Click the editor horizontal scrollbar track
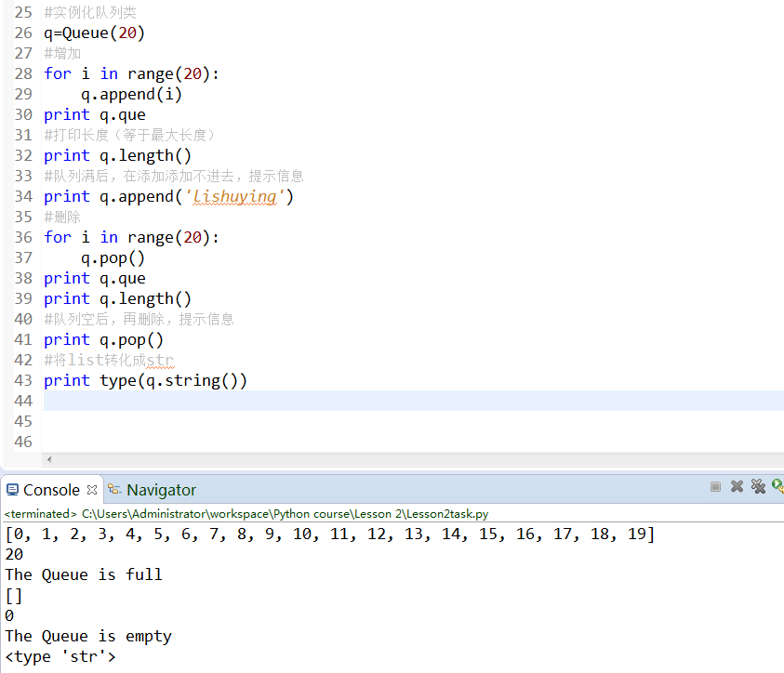 point(419,459)
